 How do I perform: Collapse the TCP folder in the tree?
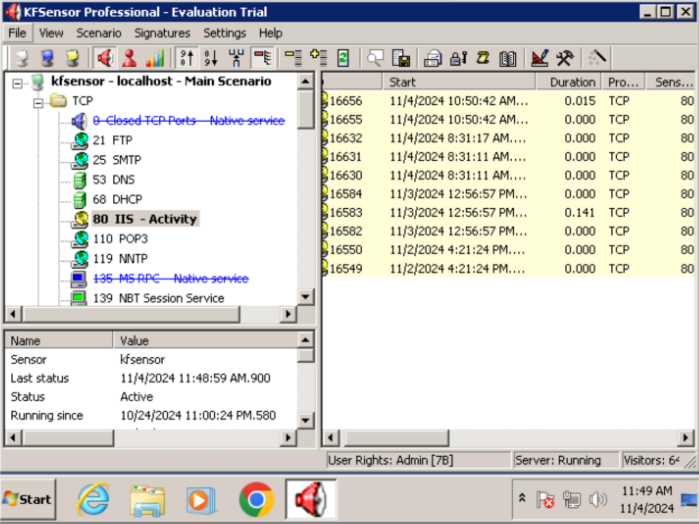(x=37, y=101)
